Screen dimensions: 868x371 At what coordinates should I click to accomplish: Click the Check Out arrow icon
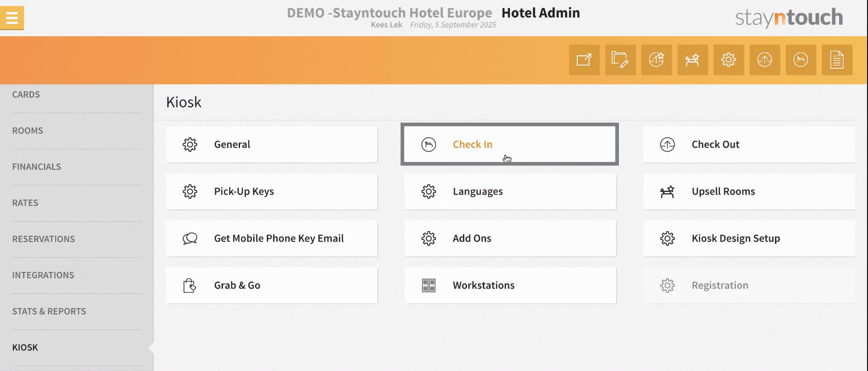pos(667,144)
